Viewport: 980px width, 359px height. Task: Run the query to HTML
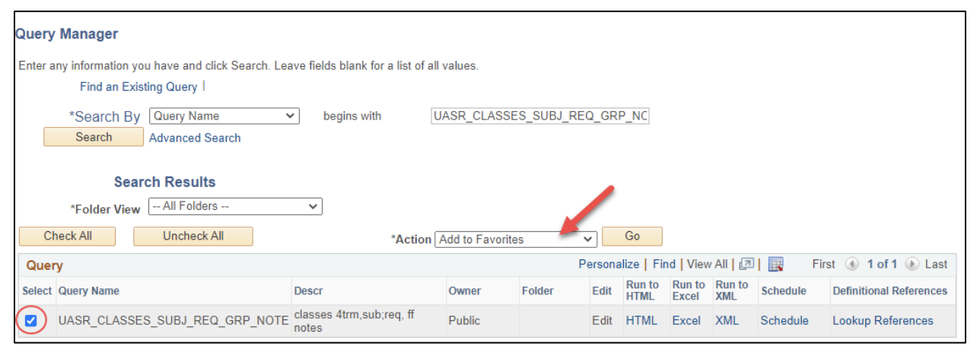coord(641,321)
